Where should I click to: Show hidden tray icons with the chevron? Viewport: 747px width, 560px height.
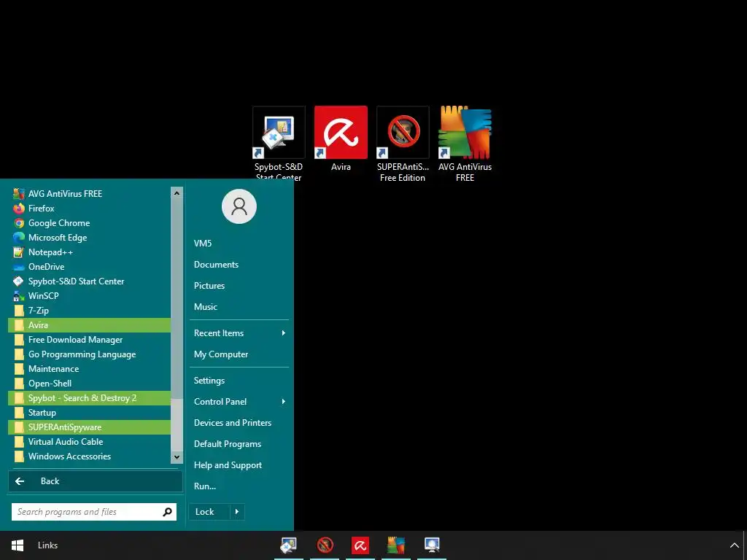pos(734,545)
